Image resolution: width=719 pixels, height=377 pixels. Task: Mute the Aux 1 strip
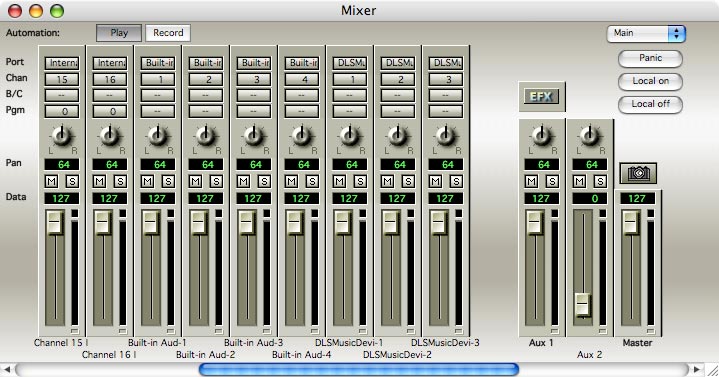pyautogui.click(x=531, y=181)
